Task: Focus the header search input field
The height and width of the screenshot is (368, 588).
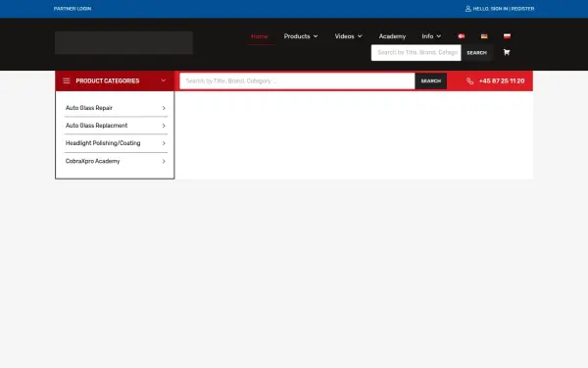Action: pyautogui.click(x=416, y=53)
